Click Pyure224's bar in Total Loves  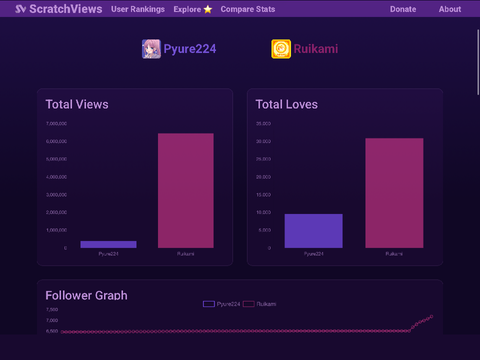[x=313, y=231]
